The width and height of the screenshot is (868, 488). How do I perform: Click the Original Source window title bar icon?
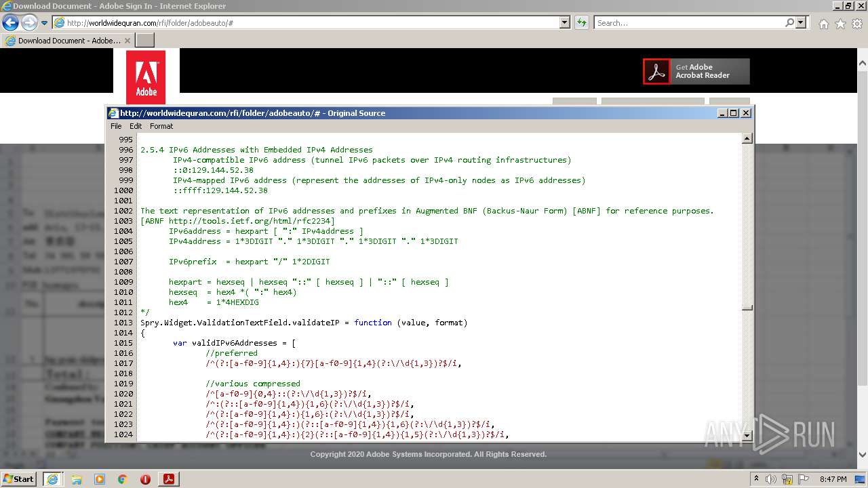[114, 113]
